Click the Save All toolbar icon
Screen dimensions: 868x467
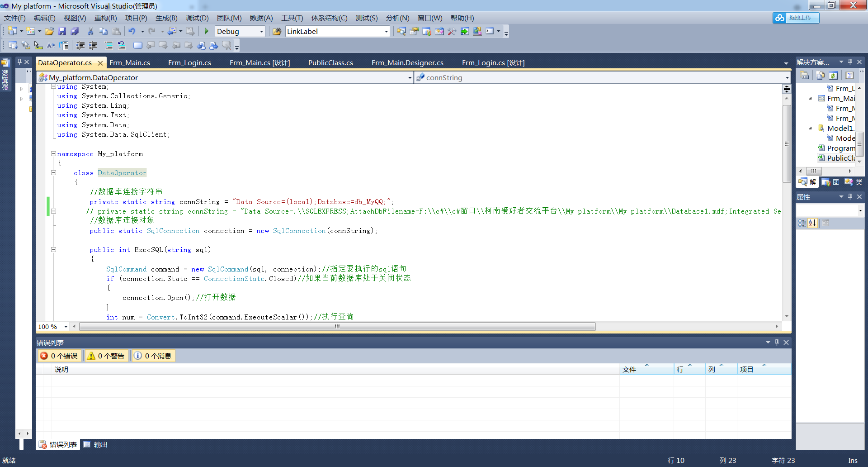75,31
